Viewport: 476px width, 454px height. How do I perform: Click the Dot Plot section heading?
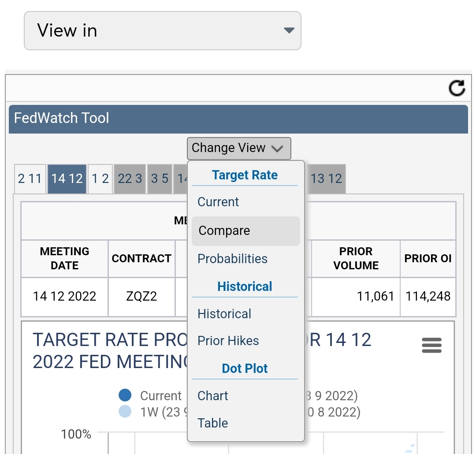click(x=245, y=368)
